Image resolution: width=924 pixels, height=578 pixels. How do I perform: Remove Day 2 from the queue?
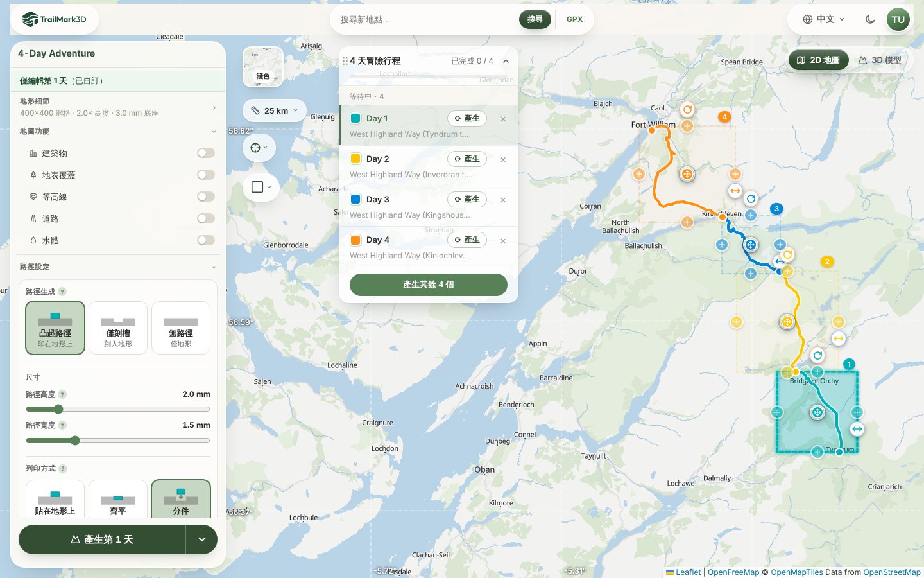tap(503, 159)
